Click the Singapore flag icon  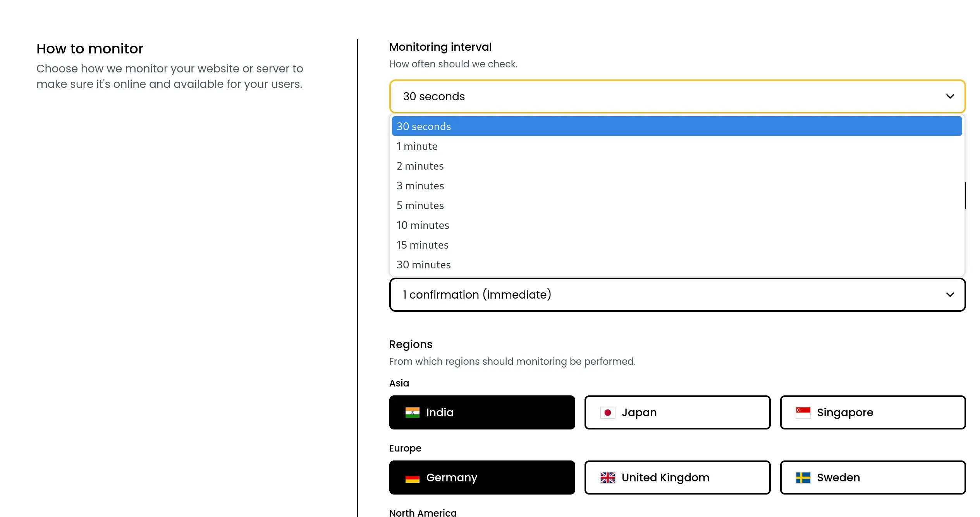coord(803,412)
